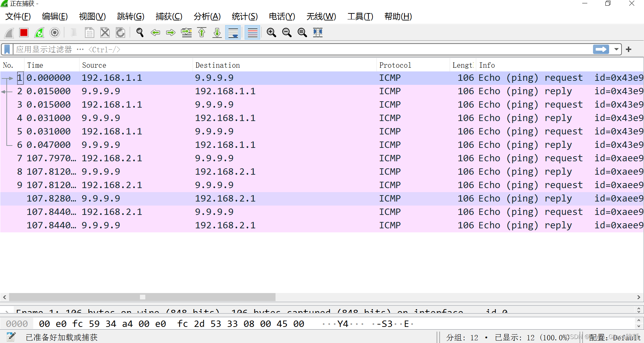Select packet 8 reply at 107.8120
Viewport: 644px width, 343px height.
pos(322,172)
